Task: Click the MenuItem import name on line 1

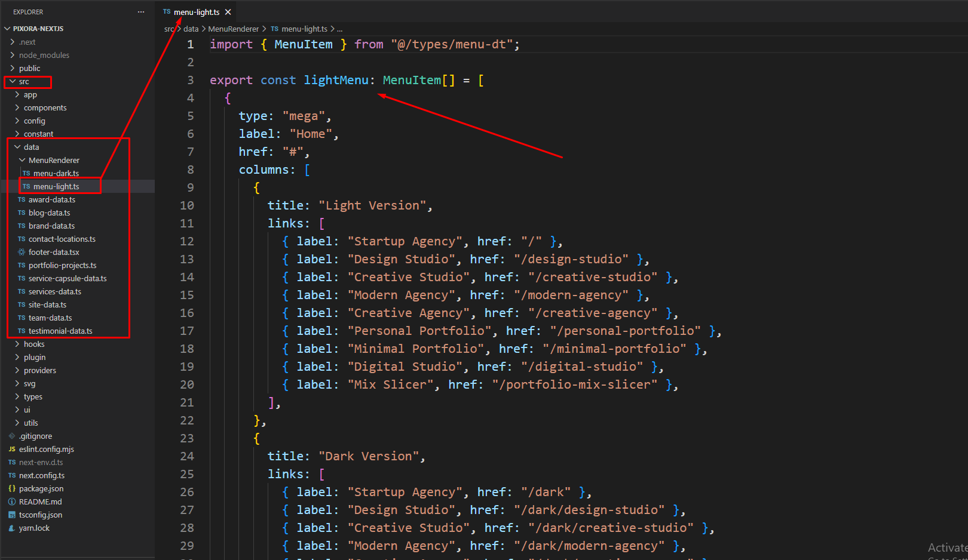Action: [x=304, y=44]
